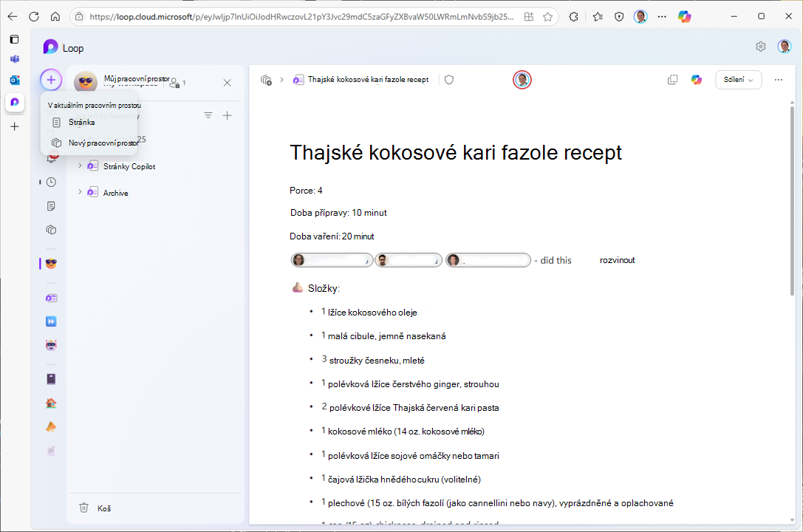Click the 'lžíce kokosového oleje' ingredient
The width and height of the screenshot is (803, 532).
coord(372,313)
